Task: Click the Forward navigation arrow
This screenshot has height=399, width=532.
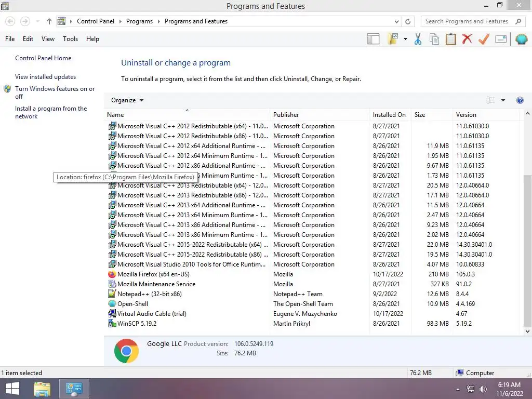Action: pyautogui.click(x=25, y=21)
